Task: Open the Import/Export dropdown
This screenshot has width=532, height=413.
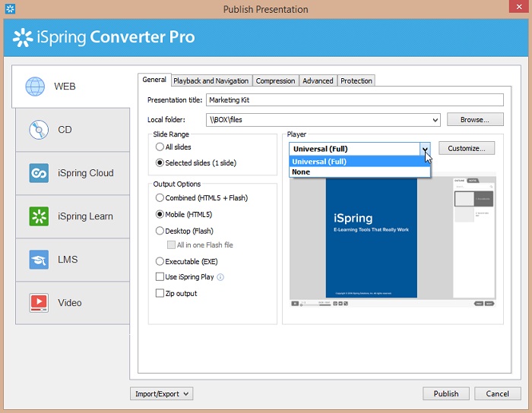Action: (161, 394)
